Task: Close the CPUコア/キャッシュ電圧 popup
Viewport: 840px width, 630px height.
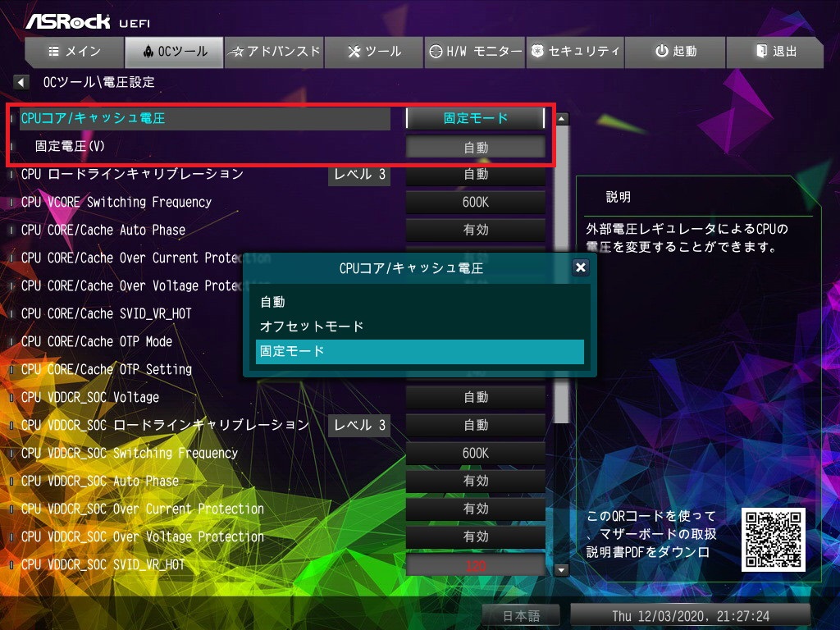Action: pos(580,267)
